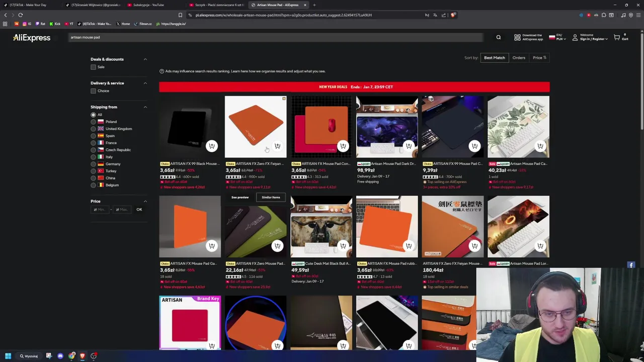The width and height of the screenshot is (644, 362).
Task: Select France shipping from option
Action: pos(93,143)
